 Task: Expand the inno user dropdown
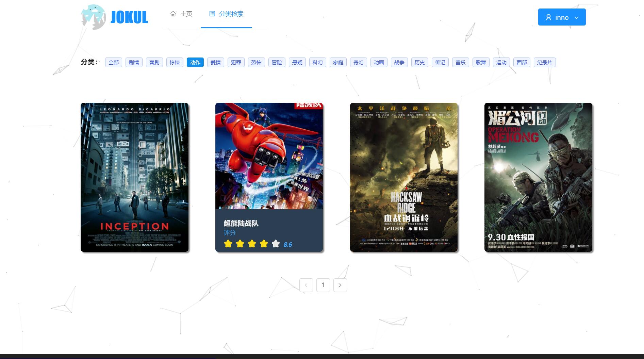[562, 17]
